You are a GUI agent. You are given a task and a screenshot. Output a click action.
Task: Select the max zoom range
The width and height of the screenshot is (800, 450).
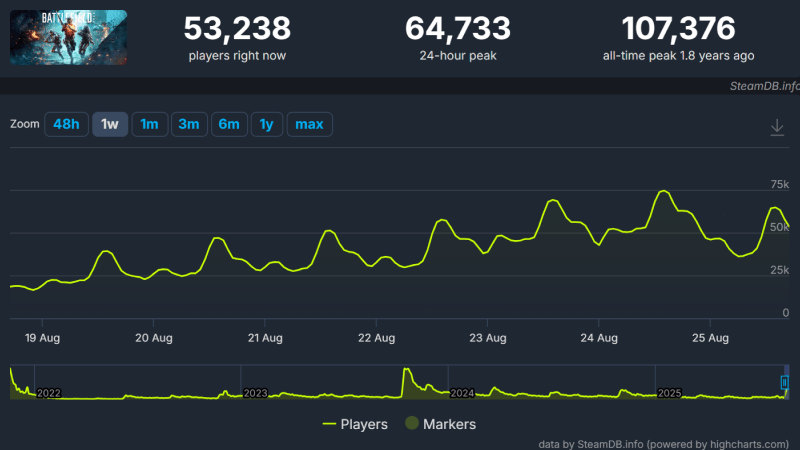310,124
